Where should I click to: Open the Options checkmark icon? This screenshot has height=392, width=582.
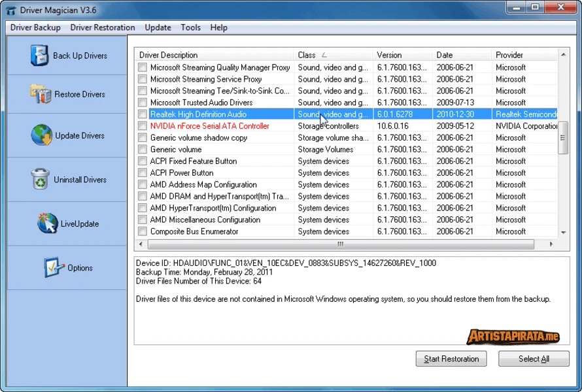[53, 267]
